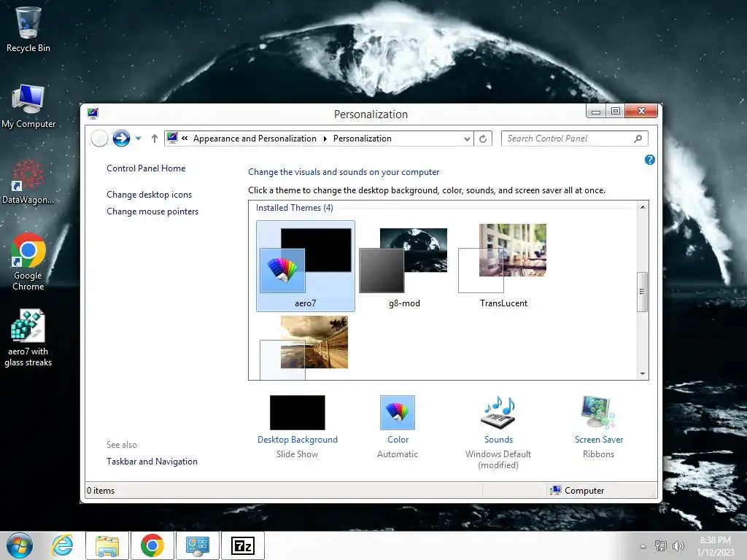Go to Control Panel Home
This screenshot has width=747, height=560.
pos(146,168)
